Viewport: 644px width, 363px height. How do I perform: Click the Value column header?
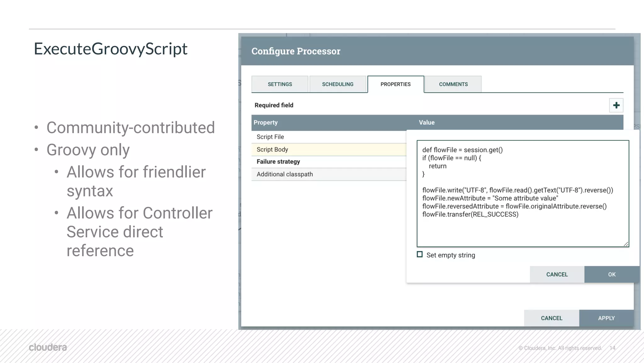click(427, 122)
